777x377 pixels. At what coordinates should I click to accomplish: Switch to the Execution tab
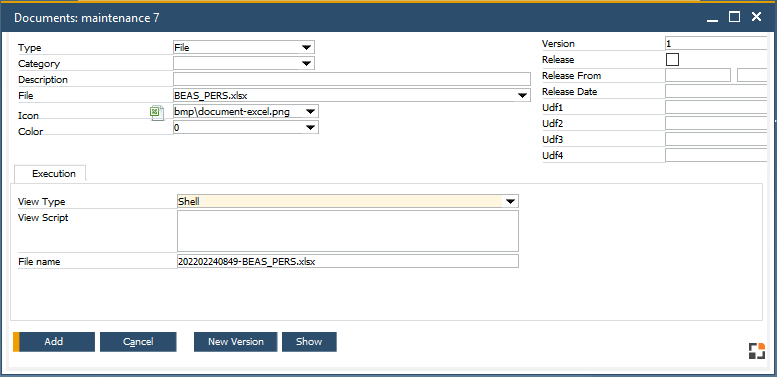[x=54, y=174]
